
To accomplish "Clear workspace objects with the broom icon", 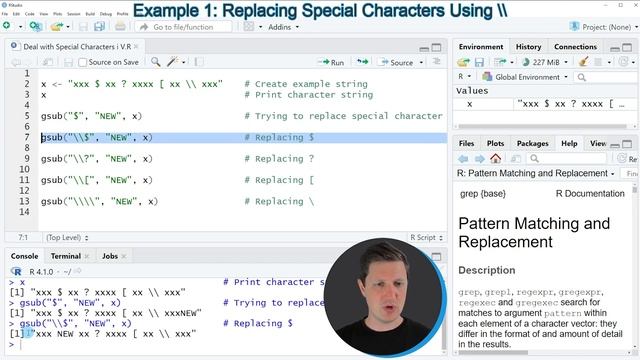I will (583, 62).
